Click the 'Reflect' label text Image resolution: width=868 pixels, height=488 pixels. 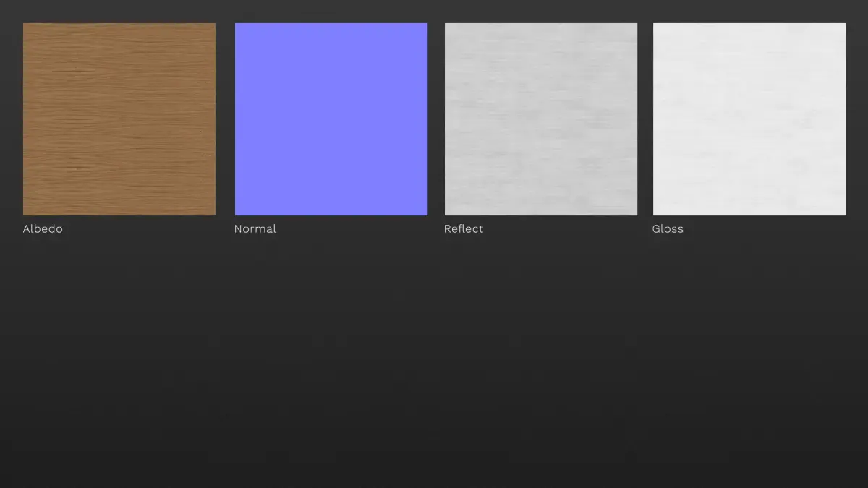(464, 228)
